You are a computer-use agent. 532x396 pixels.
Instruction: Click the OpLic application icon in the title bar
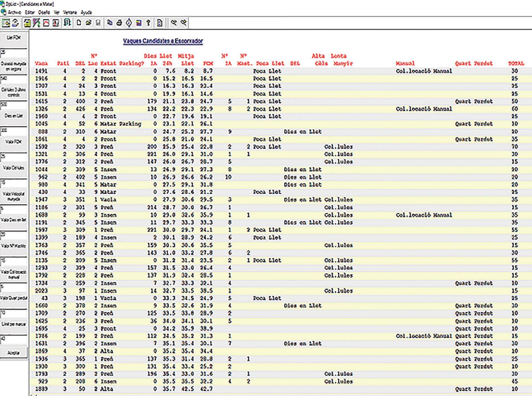click(3, 4)
